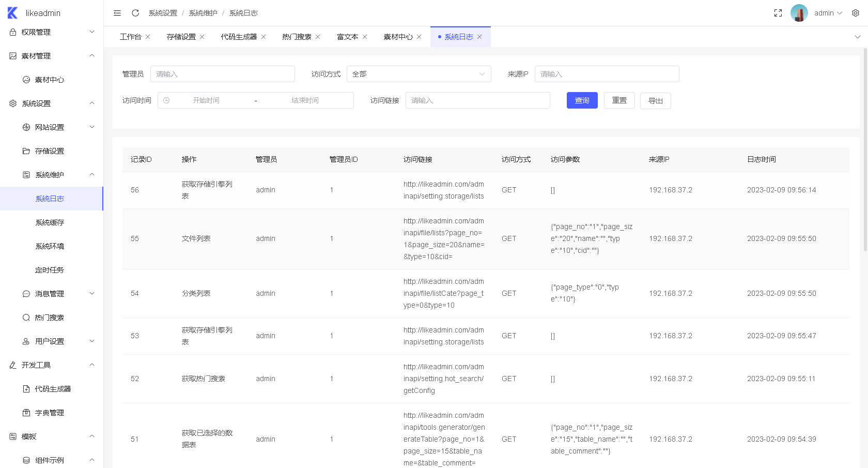This screenshot has height=468, width=868.
Task: Click the 开始时间 date field
Action: pos(206,100)
